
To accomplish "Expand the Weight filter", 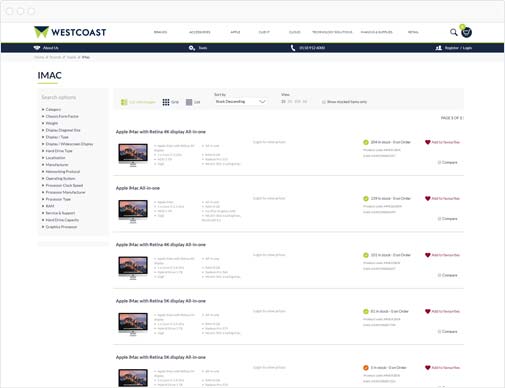I will [51, 123].
